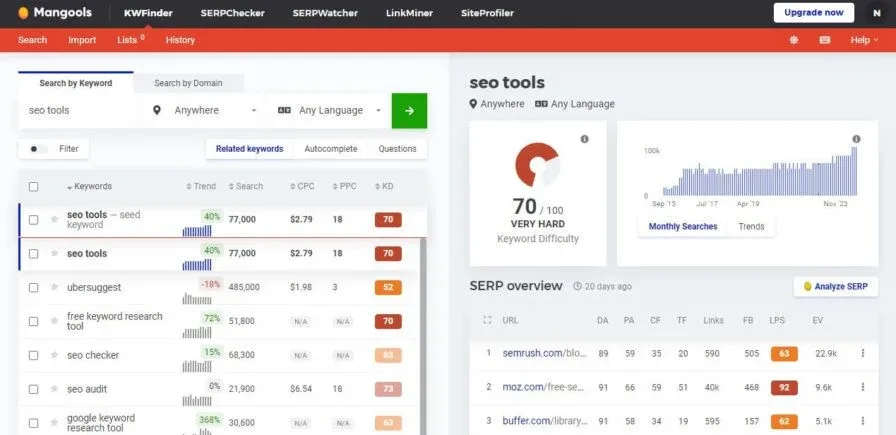The height and width of the screenshot is (435, 896).
Task: Open the Lists page
Action: click(x=130, y=40)
